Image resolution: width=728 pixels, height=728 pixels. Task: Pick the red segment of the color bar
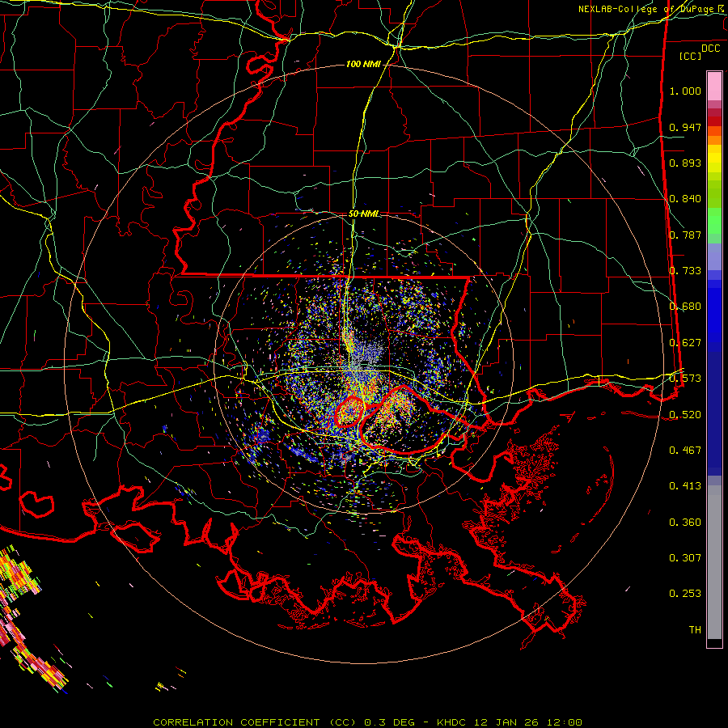click(x=714, y=121)
